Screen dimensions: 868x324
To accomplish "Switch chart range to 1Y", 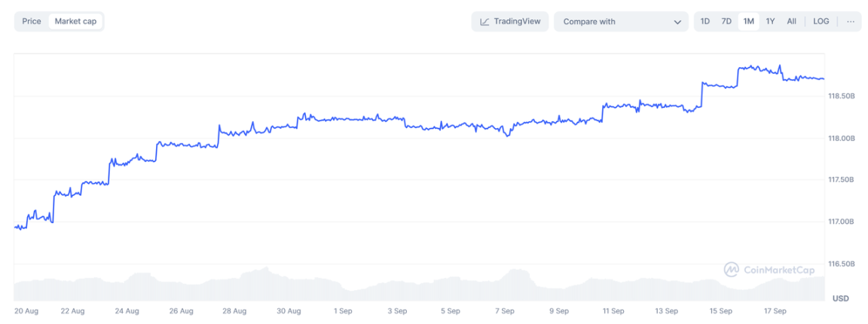I will point(770,22).
